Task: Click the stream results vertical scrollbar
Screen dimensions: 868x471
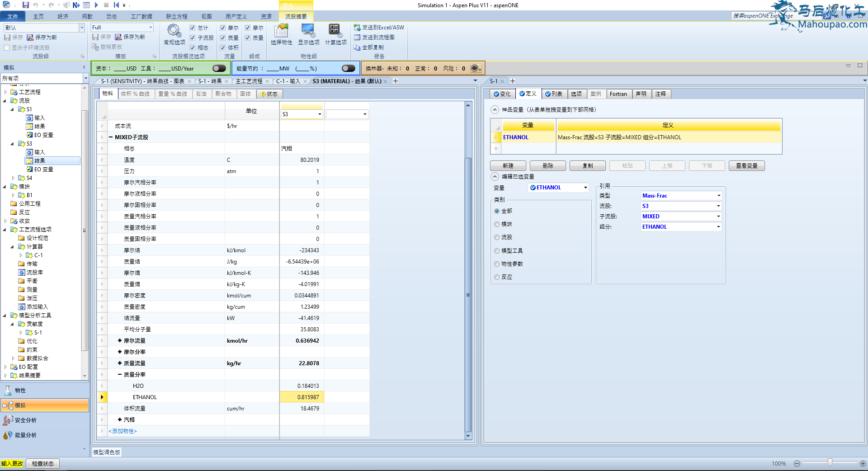Action: [468, 294]
